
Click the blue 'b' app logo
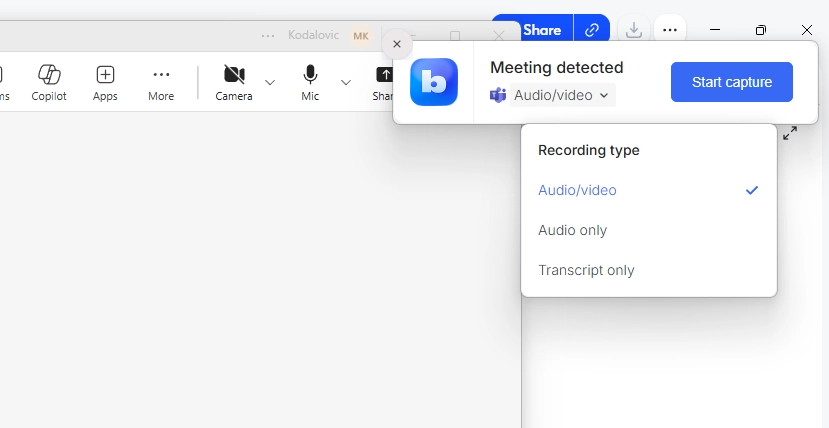(434, 82)
